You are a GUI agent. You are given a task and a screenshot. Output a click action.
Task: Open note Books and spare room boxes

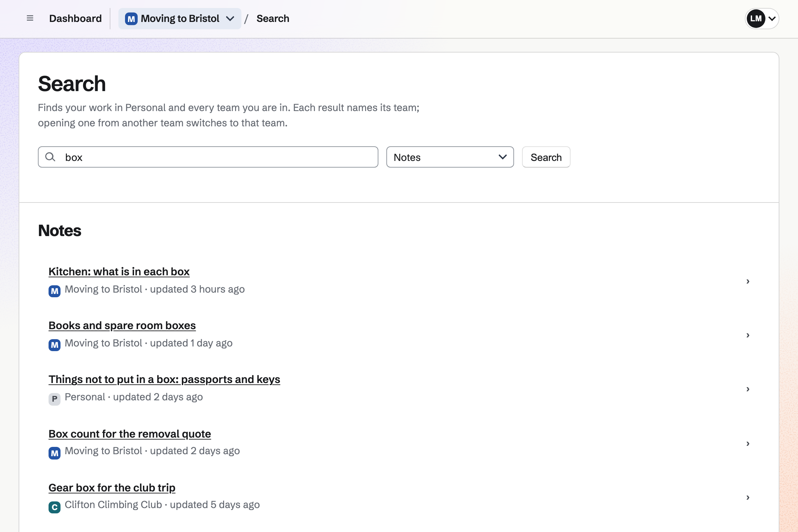122,326
